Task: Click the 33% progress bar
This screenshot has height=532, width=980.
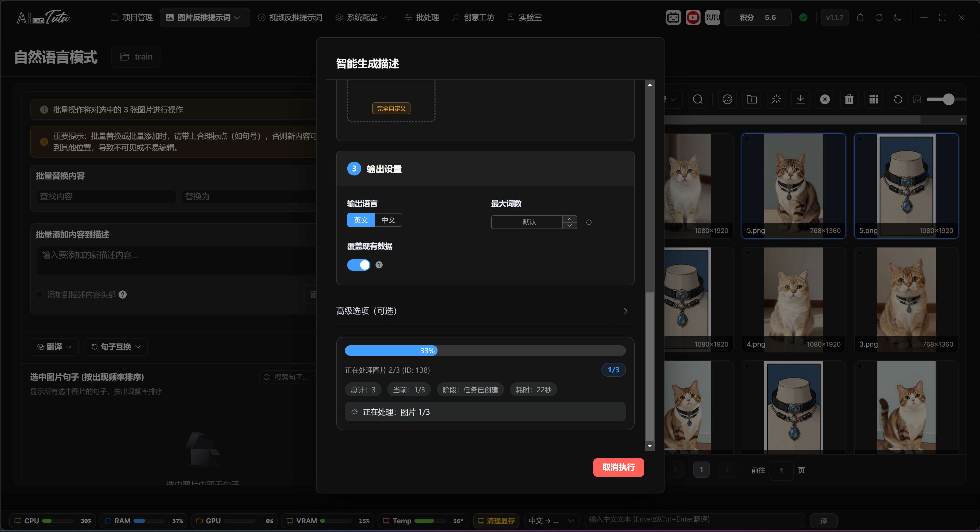Action: pyautogui.click(x=485, y=350)
